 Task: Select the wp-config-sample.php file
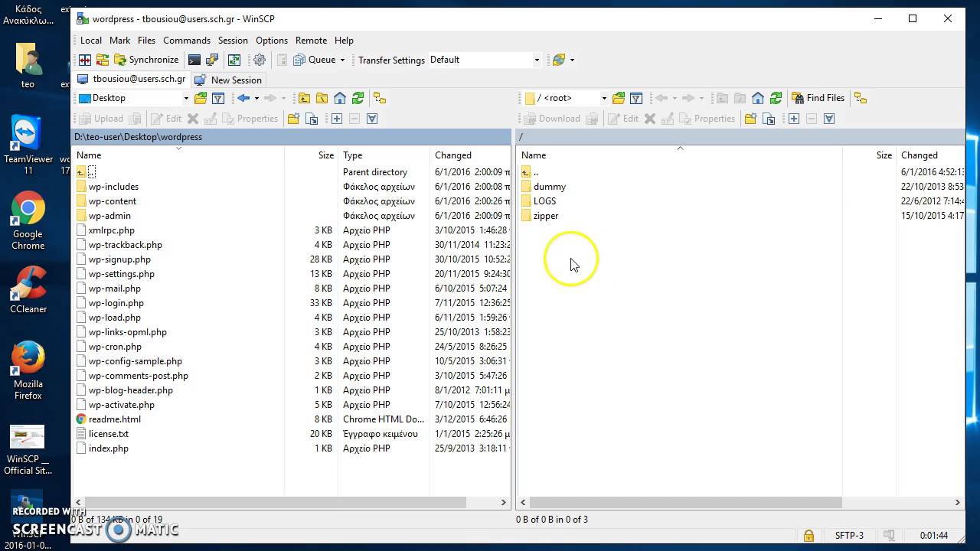135,361
